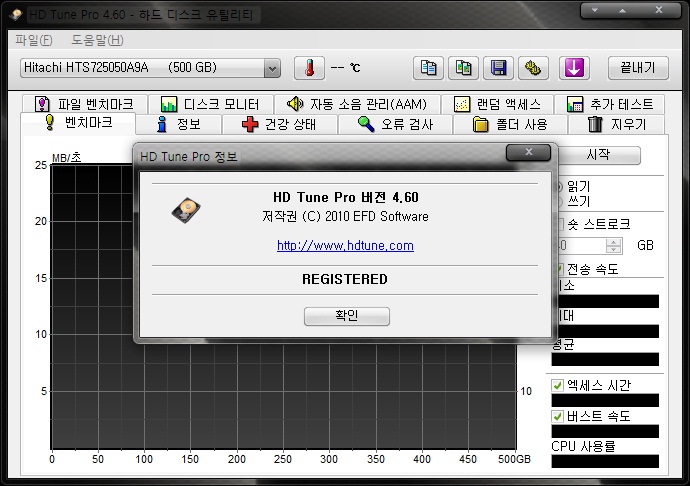
Task: Click the copy screenshot toolbar icon
Action: click(463, 68)
